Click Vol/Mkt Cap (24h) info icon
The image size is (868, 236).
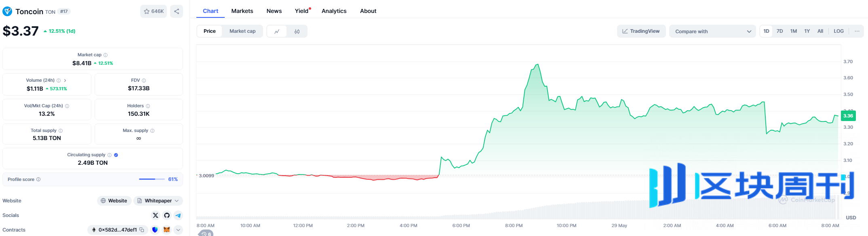[67, 106]
